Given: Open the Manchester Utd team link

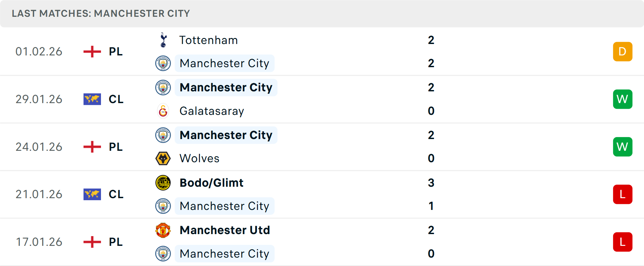Looking at the screenshot, I should tap(225, 230).
